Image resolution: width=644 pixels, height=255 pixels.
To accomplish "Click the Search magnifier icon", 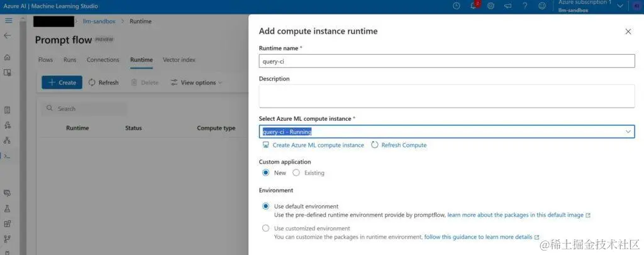I will (x=50, y=108).
